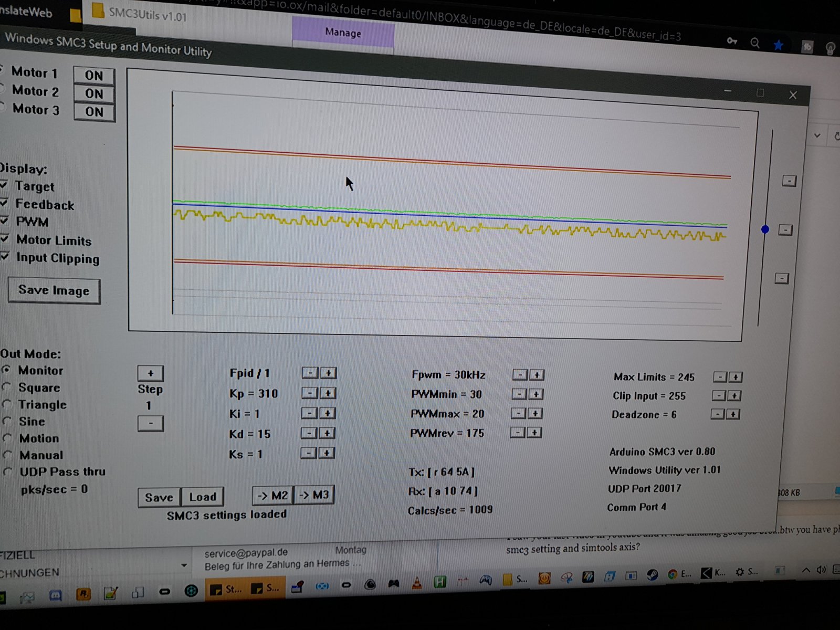840x630 pixels.
Task: Toggle the Motor 3 ON button
Action: (94, 112)
